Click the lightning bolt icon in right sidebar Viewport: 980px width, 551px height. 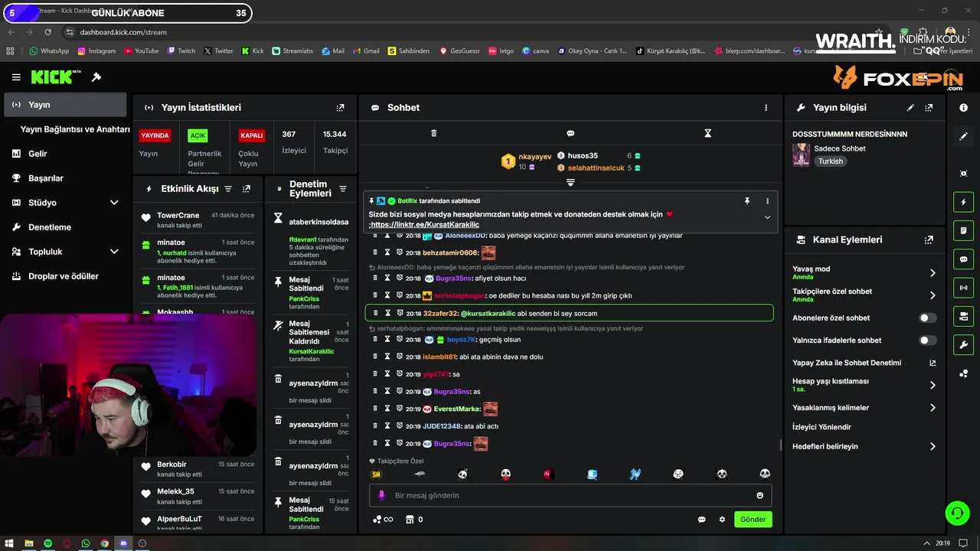[963, 202]
